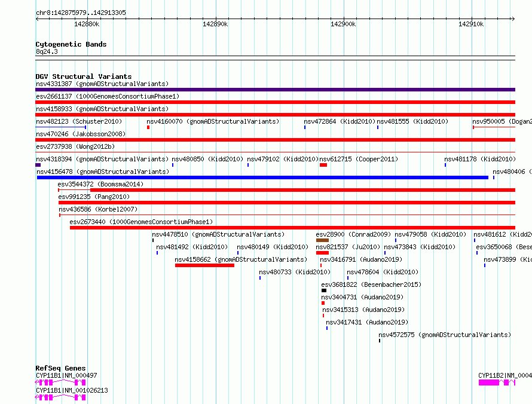This screenshot has height=404, width=532.
Task: Open nsv472864 Kidd2010 variant
Action: click(x=340, y=121)
